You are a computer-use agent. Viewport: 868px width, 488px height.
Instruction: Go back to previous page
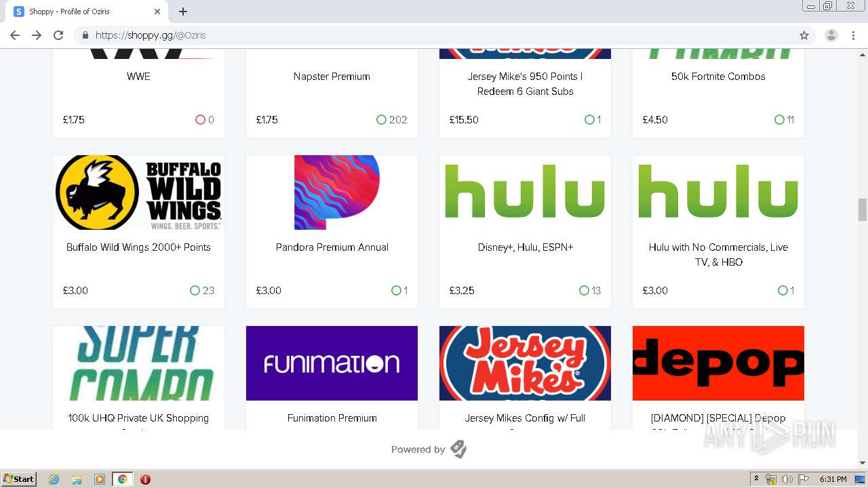click(x=15, y=35)
